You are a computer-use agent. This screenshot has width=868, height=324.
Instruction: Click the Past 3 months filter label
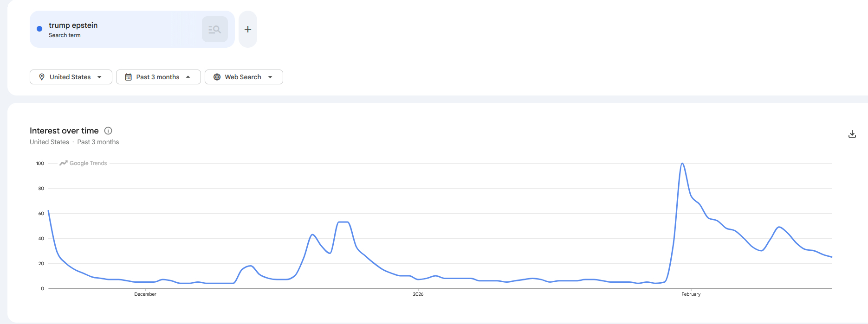[x=158, y=77]
